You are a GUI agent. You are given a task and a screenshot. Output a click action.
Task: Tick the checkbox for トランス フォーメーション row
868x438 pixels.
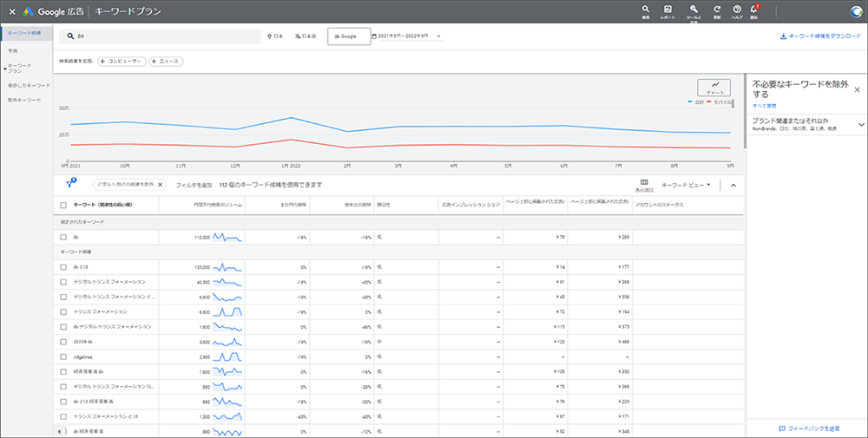[63, 312]
